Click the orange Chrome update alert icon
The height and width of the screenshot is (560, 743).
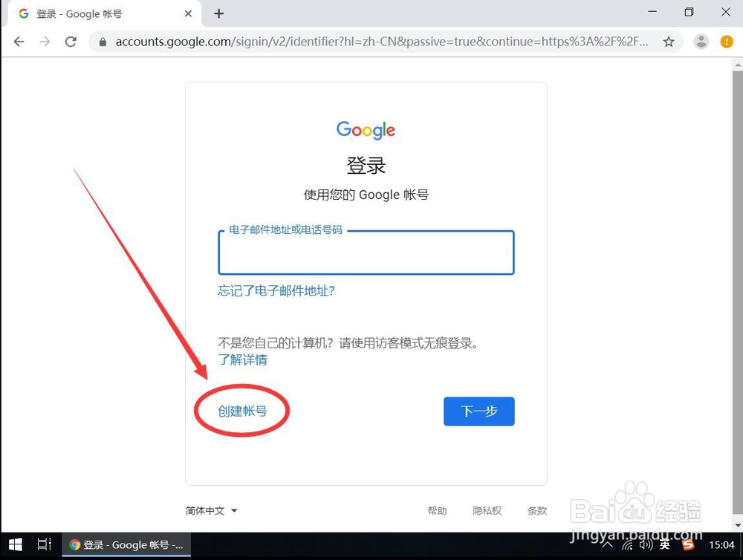(x=727, y=42)
